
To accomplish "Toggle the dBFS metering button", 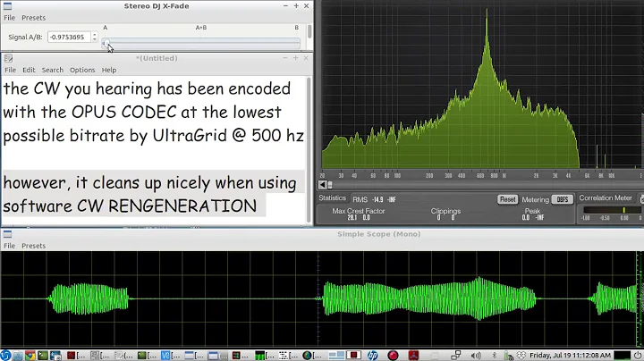I will (563, 199).
